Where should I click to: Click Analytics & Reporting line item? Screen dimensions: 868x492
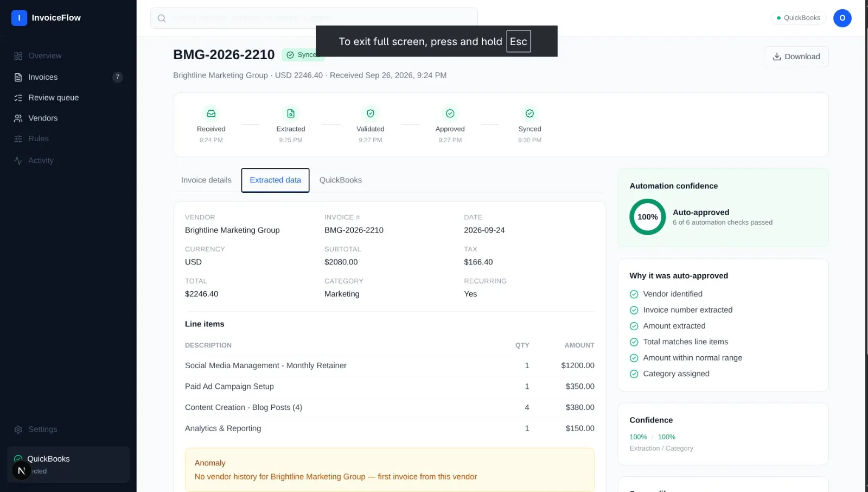[x=390, y=428]
